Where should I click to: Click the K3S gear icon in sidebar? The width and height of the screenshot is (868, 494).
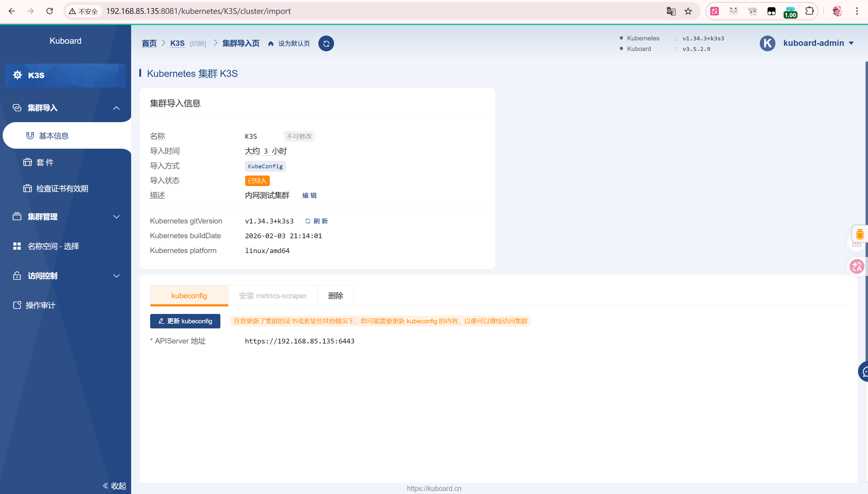(x=18, y=75)
